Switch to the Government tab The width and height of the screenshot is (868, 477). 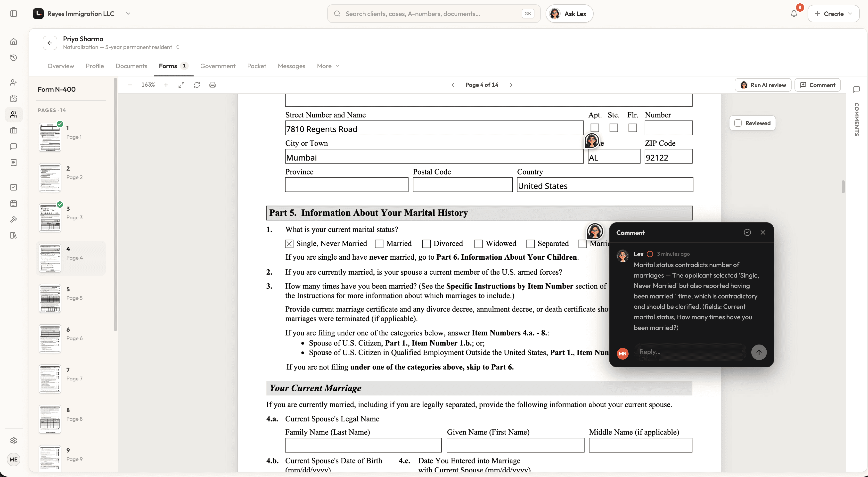coord(218,66)
